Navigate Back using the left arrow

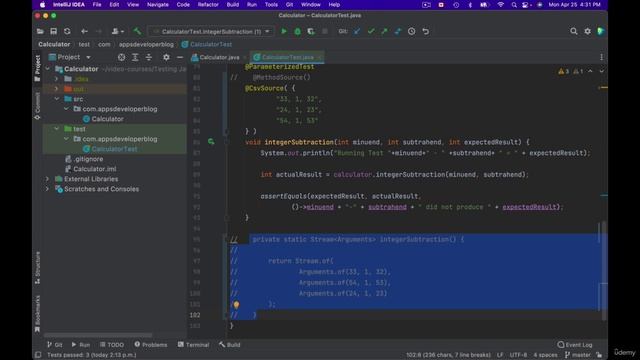(84, 31)
